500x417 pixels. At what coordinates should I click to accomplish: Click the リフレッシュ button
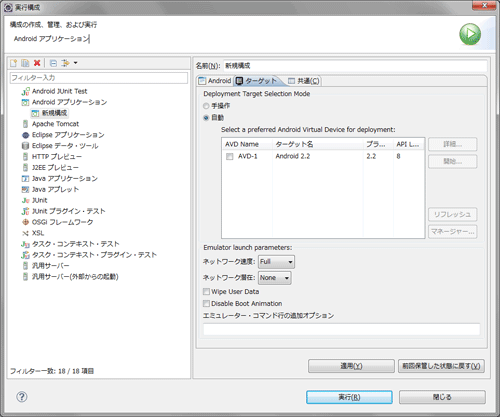point(453,215)
